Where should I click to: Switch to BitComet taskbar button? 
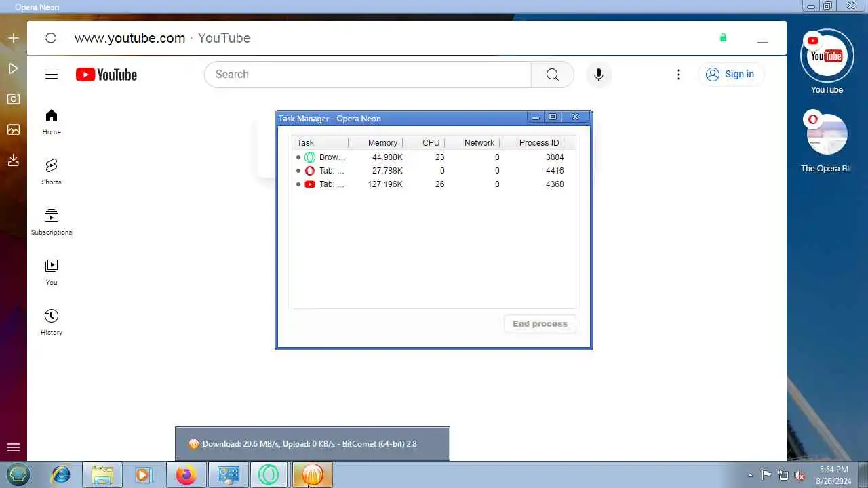(x=312, y=474)
